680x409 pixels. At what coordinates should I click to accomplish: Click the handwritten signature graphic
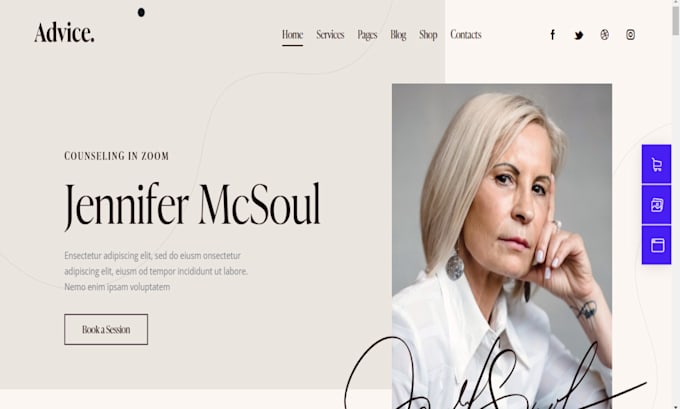494,375
